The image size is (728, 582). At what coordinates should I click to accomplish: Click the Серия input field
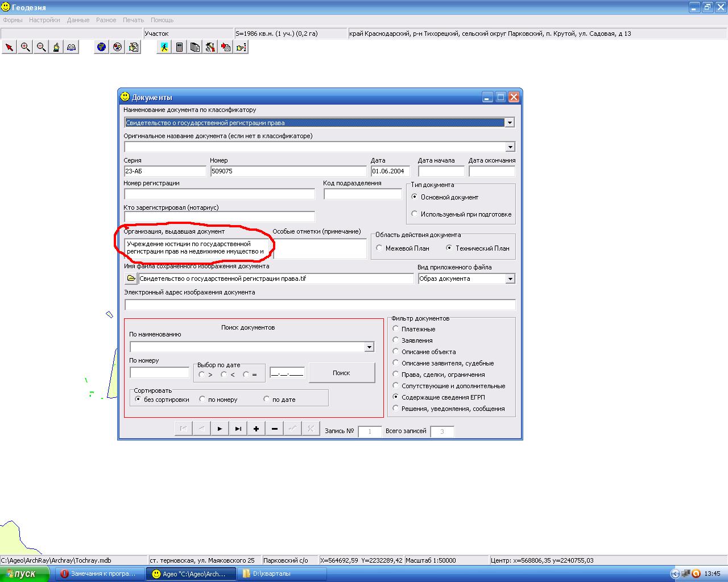(165, 171)
